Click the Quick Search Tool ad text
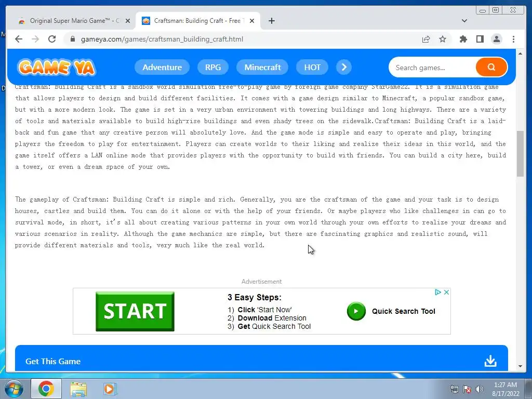The width and height of the screenshot is (532, 399). (x=403, y=311)
